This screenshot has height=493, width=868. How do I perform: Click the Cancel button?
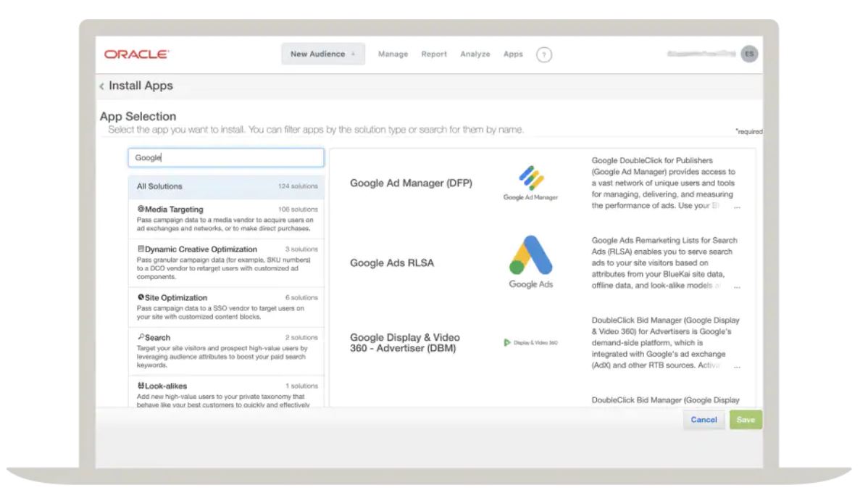tap(704, 419)
